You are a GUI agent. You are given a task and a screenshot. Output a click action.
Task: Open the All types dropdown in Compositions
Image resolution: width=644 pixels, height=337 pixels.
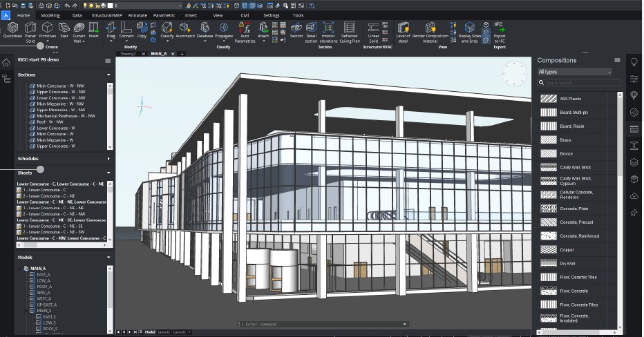point(575,72)
